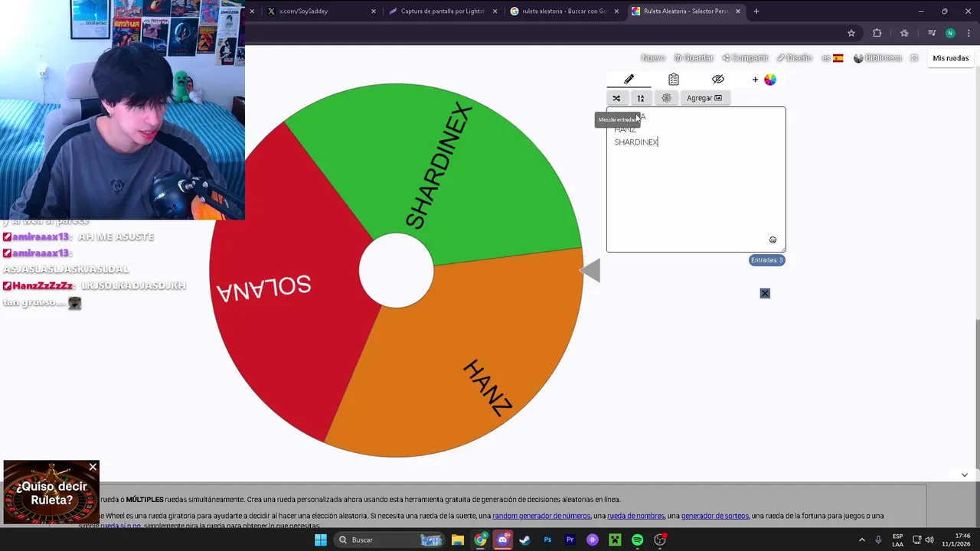Open the '¿Quiso decir Ruleta?' ad thumbnail
Image resolution: width=980 pixels, height=551 pixels.
[x=51, y=492]
